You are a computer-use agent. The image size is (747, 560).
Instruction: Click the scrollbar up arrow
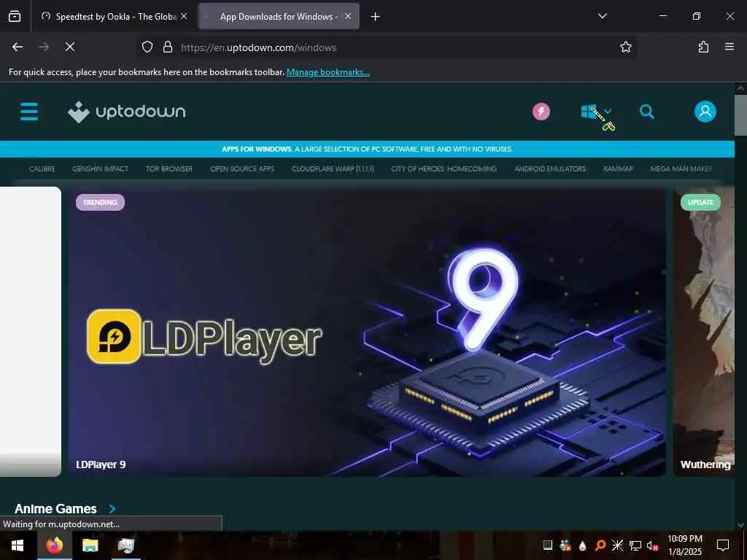coord(740,88)
